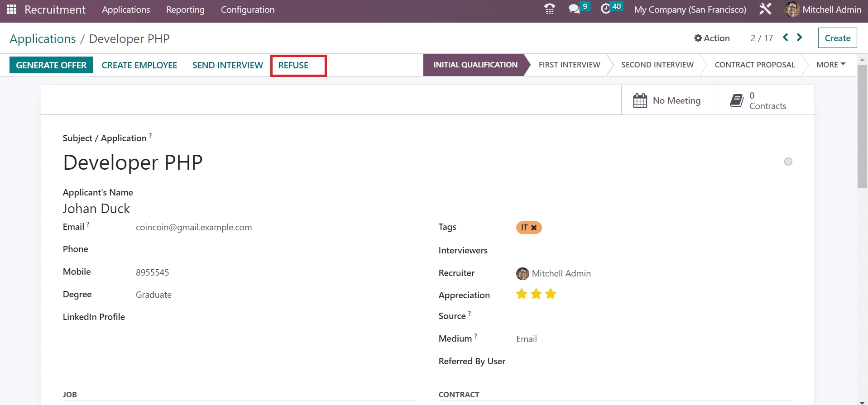Click the REFUSE button
The height and width of the screenshot is (405, 868).
click(293, 65)
